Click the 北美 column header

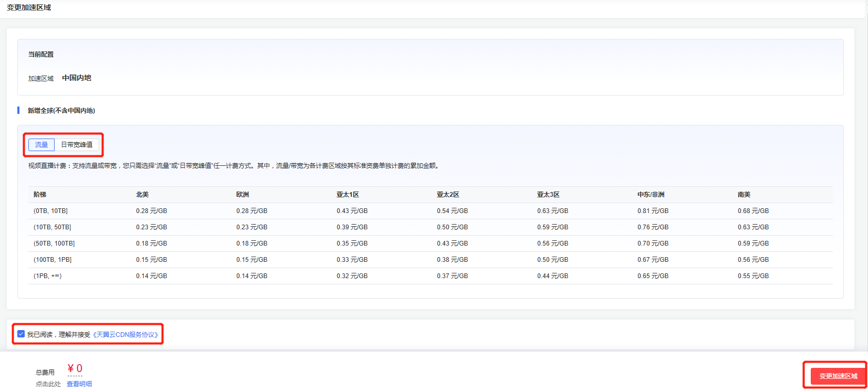click(142, 195)
